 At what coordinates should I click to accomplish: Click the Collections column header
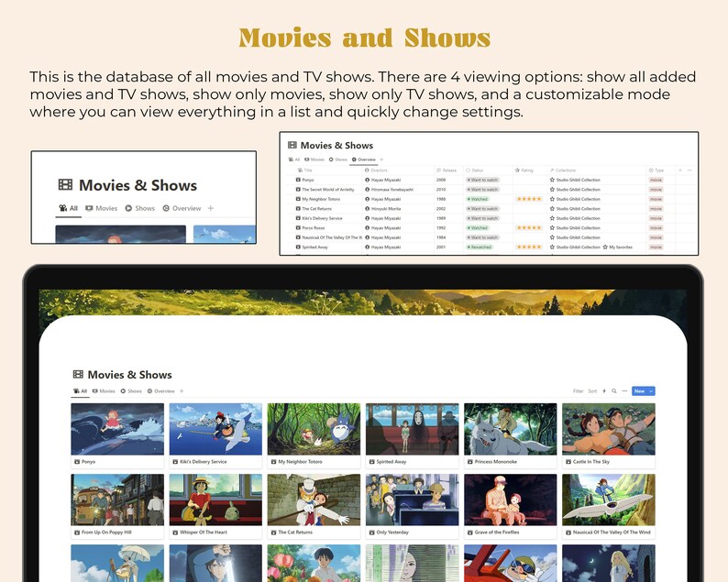click(563, 170)
